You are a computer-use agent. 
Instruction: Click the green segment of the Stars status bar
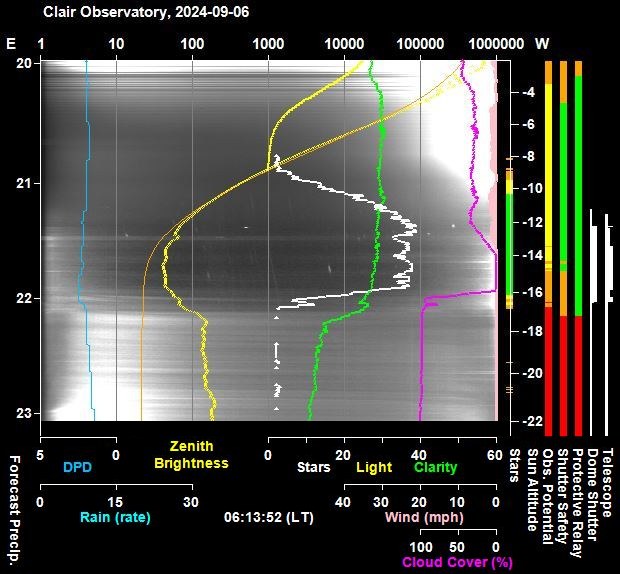509,244
